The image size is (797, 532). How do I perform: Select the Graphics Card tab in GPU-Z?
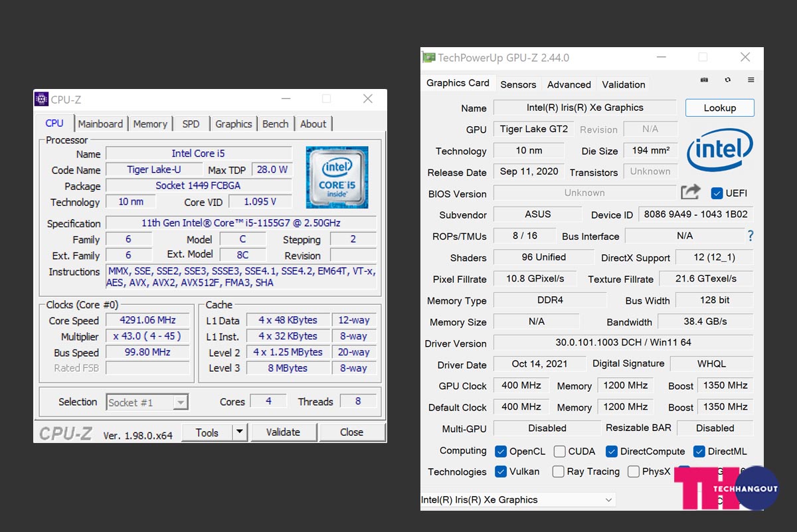point(458,83)
